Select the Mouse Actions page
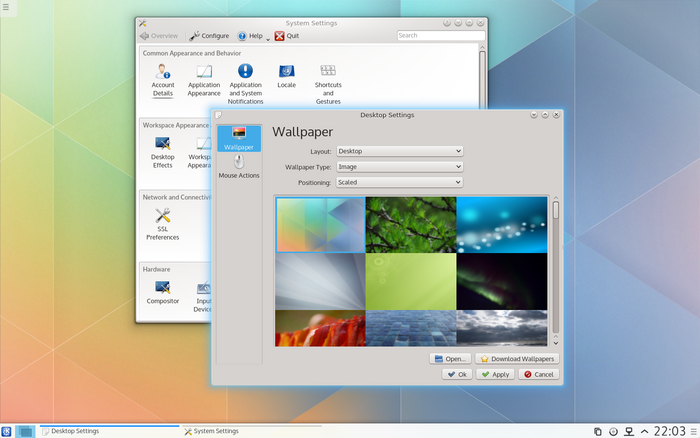Image resolution: width=700 pixels, height=438 pixels. [x=239, y=166]
